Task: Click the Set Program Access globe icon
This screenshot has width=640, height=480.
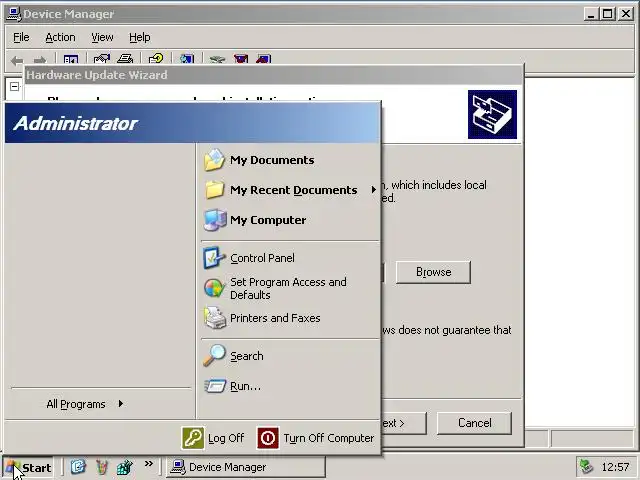Action: coord(214,288)
